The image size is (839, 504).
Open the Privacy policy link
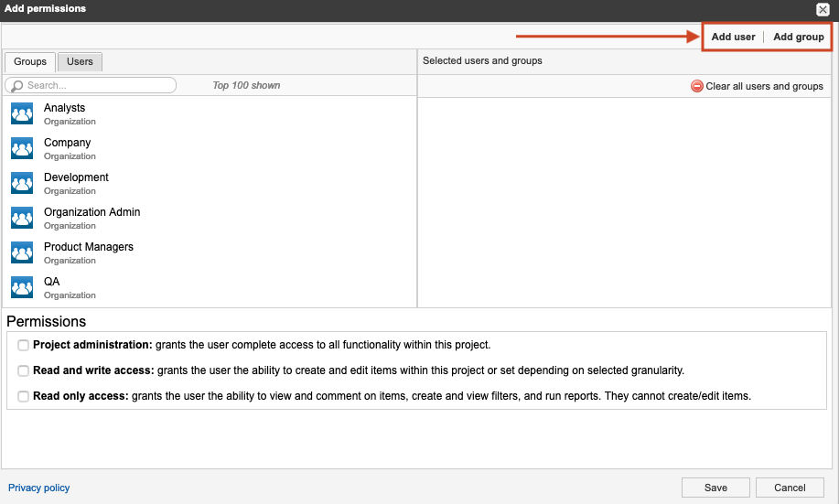[x=39, y=488]
